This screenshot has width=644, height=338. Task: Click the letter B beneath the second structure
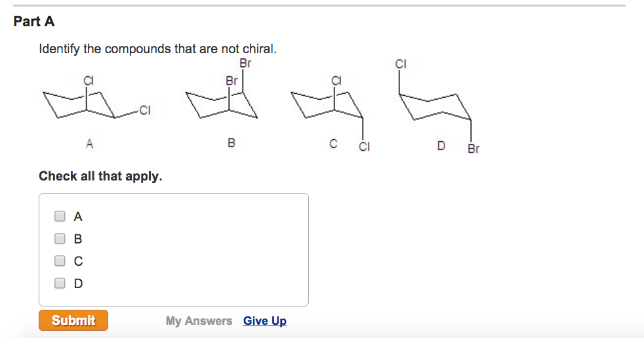231,142
